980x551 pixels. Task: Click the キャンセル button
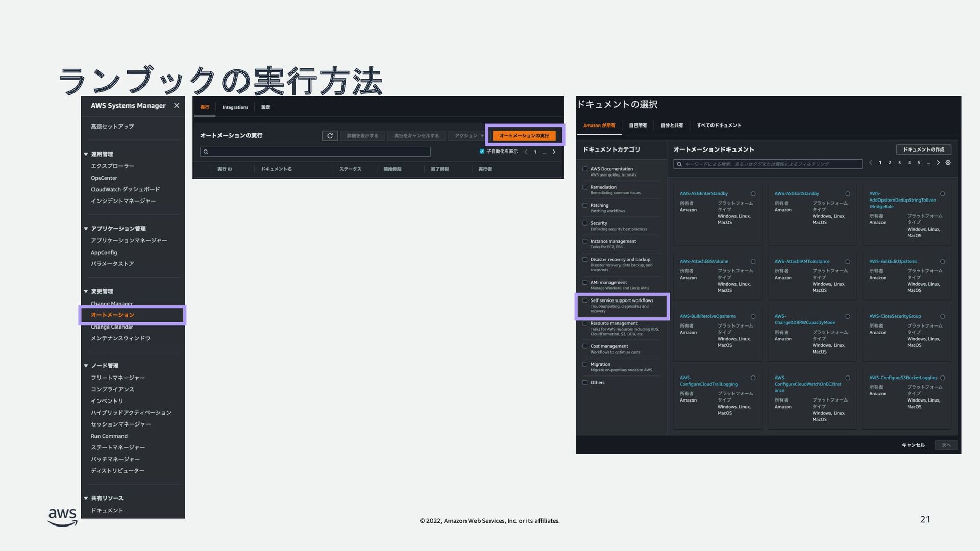tap(913, 445)
